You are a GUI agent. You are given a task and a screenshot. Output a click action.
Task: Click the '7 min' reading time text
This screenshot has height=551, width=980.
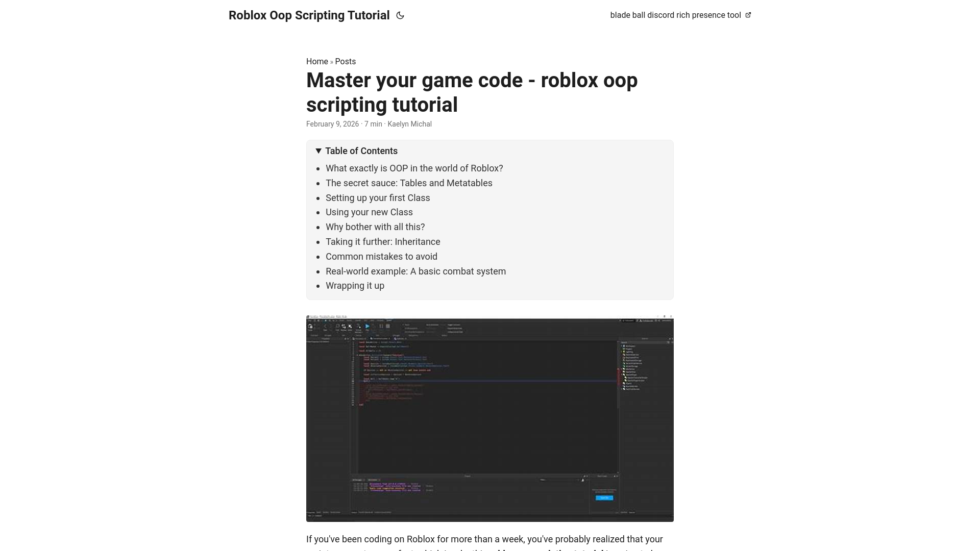tap(373, 124)
